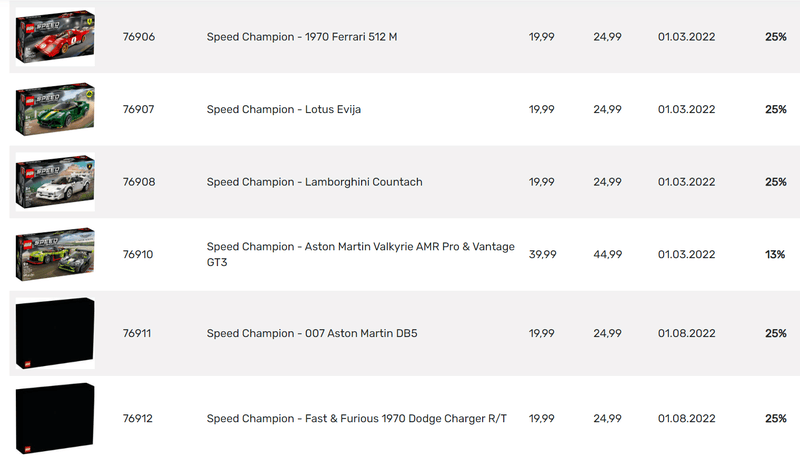Click the 13% increase value for set 76910

click(775, 254)
